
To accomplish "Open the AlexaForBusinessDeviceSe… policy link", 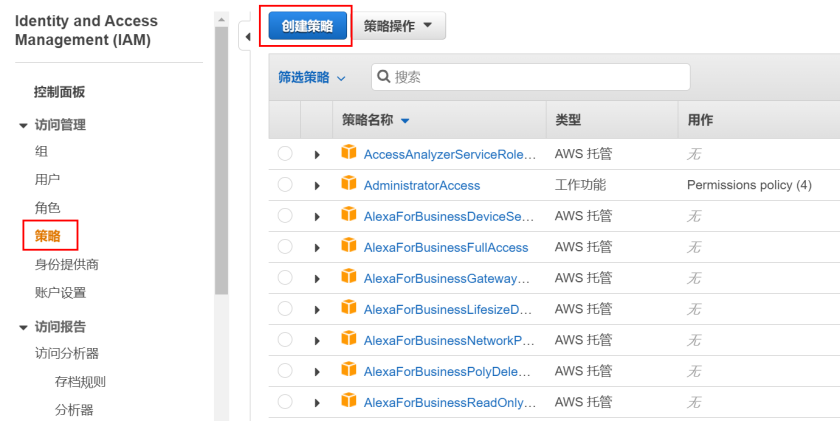I will (449, 217).
